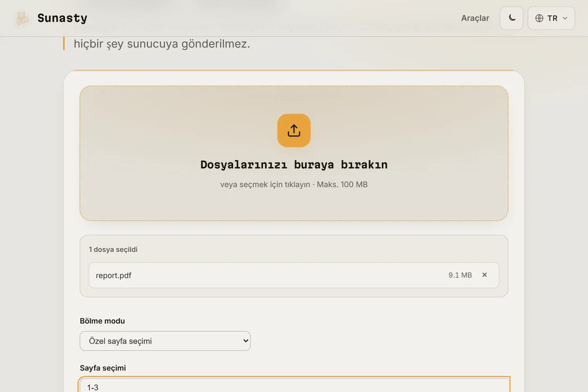Open the Araçlar menu

pos(475,18)
